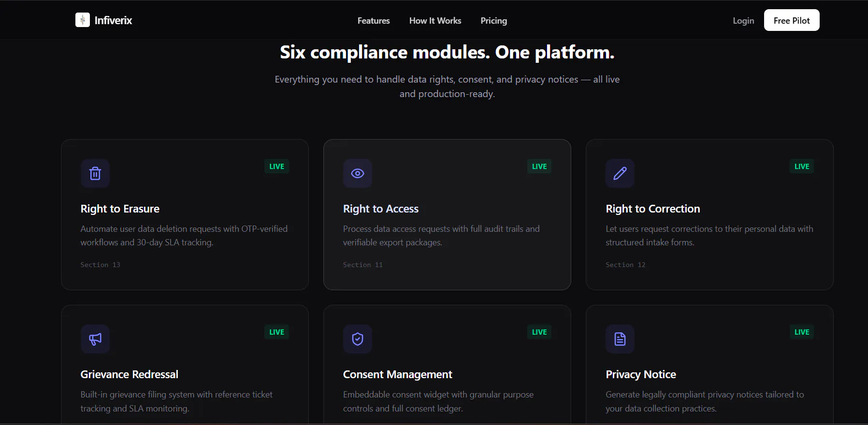This screenshot has width=868, height=425.
Task: Click the Infiverix logo icon
Action: point(83,20)
